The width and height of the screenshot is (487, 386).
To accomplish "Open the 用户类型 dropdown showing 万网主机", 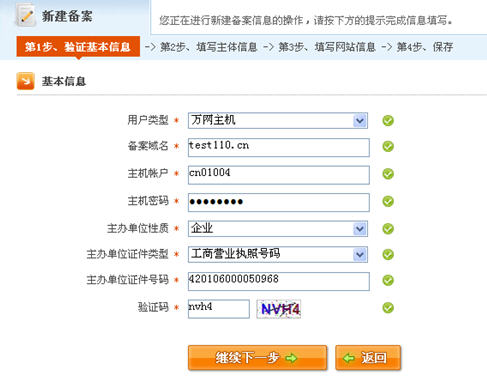I will coord(278,120).
